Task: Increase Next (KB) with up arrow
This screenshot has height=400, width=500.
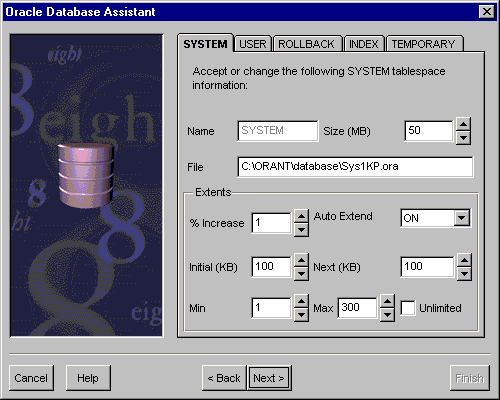Action: tap(464, 260)
